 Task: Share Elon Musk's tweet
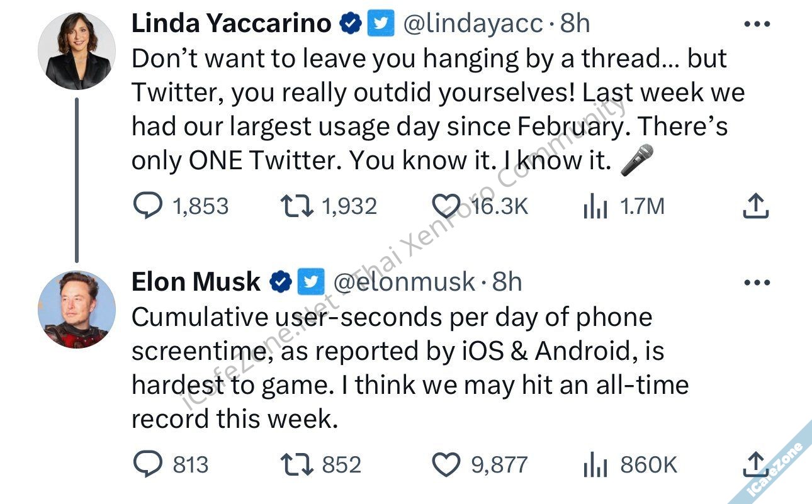[x=755, y=464]
